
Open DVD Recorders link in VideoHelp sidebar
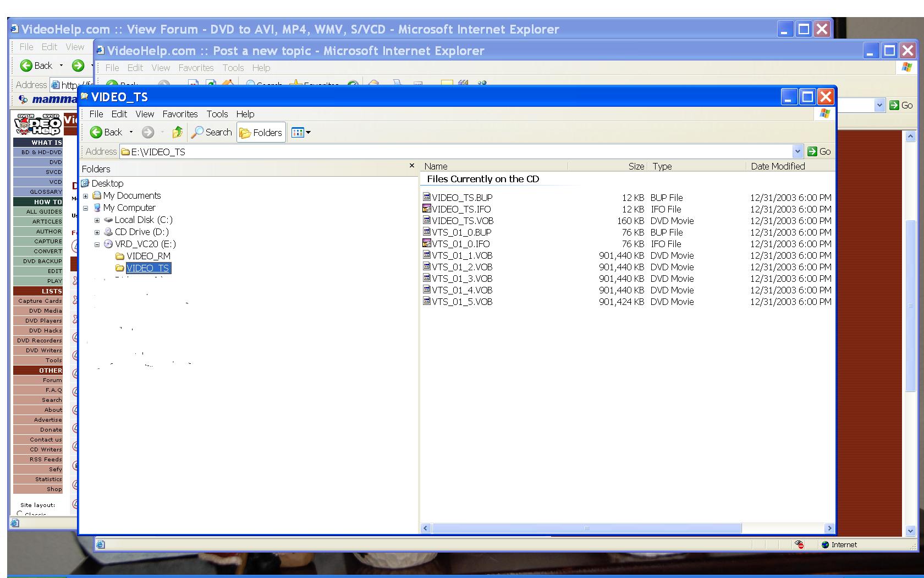pyautogui.click(x=39, y=340)
